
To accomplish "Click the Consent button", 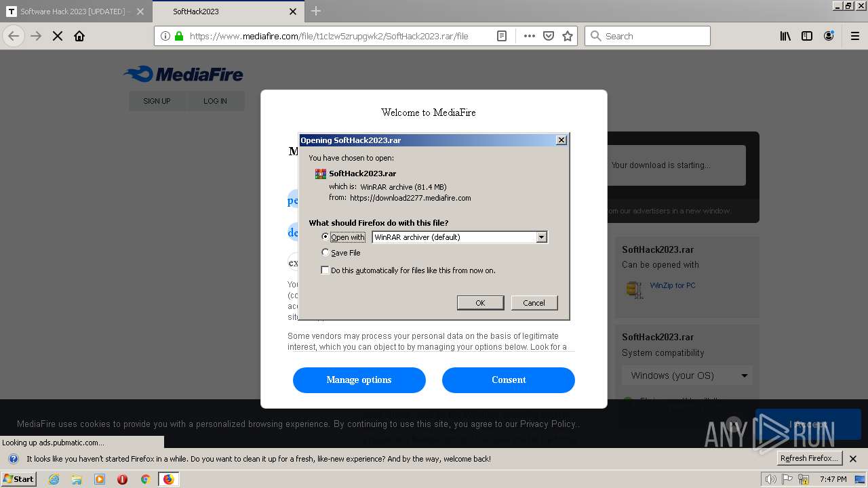I will (x=509, y=380).
